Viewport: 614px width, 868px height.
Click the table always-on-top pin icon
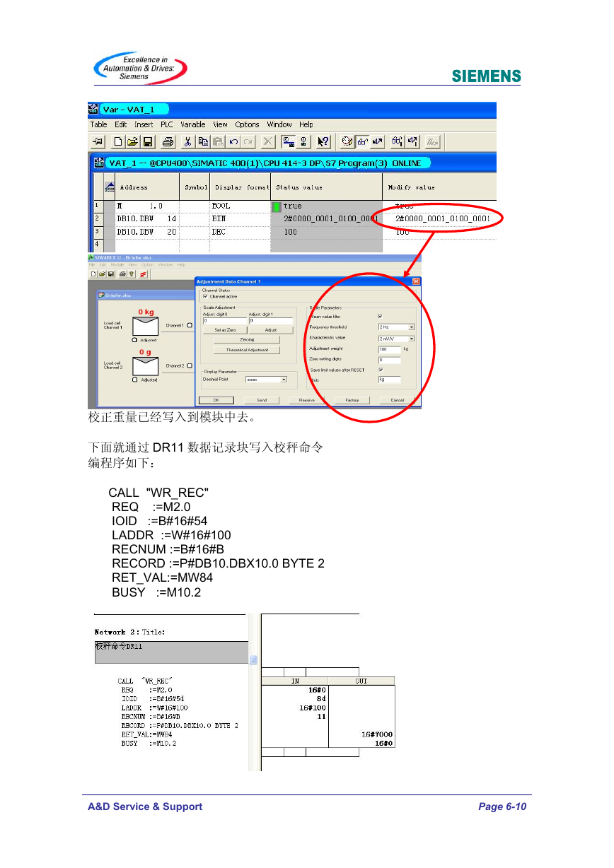(98, 141)
